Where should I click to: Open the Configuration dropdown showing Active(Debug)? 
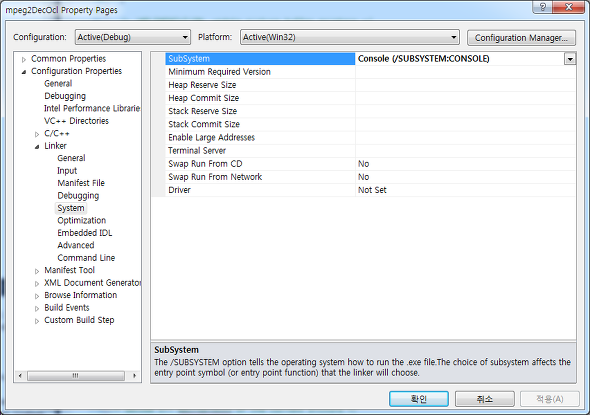click(132, 37)
